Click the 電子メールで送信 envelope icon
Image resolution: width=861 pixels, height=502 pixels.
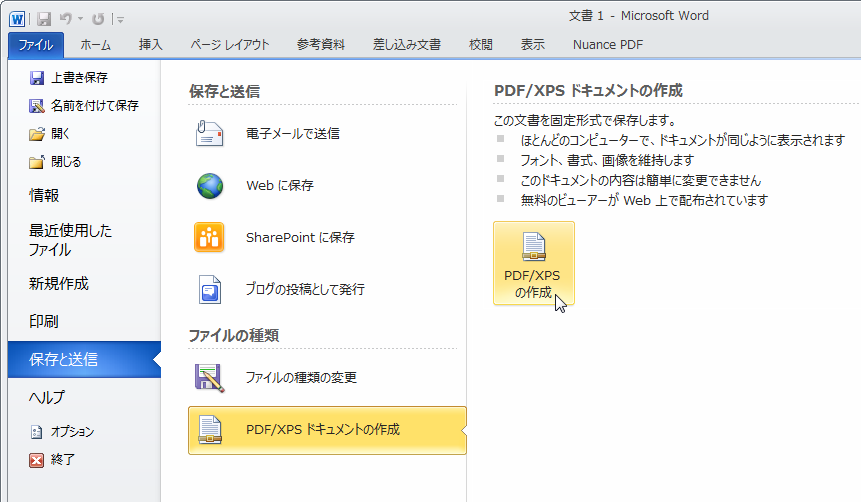209,133
